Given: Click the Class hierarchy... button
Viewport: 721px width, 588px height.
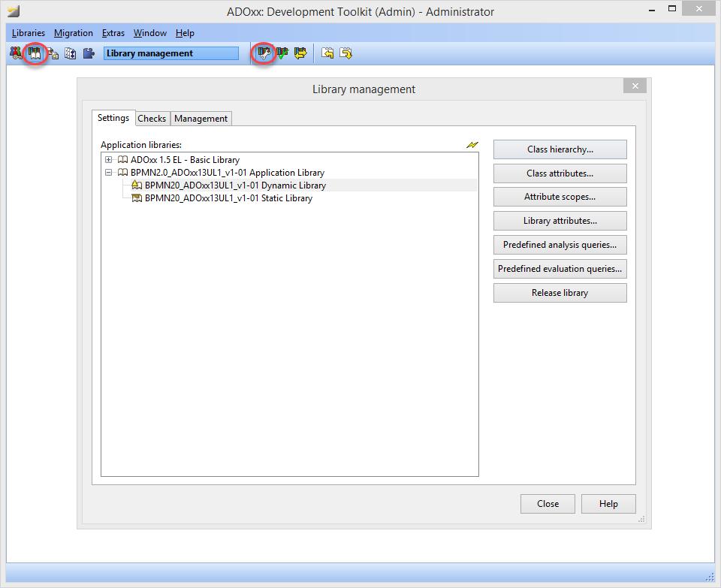Looking at the screenshot, I should click(x=560, y=149).
